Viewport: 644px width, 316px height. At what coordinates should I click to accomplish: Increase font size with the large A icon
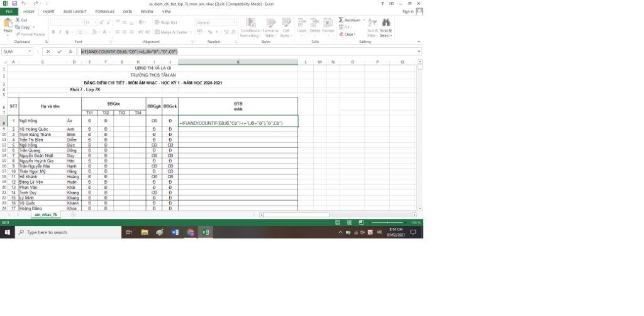pyautogui.click(x=101, y=23)
